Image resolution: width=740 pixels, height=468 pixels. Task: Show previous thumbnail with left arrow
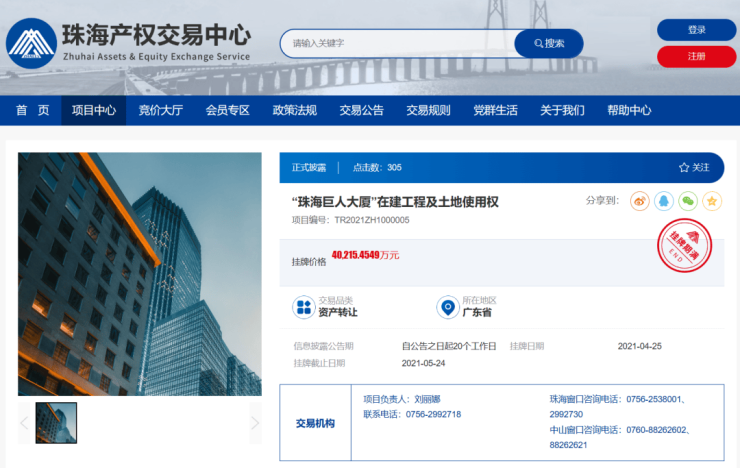tap(24, 423)
